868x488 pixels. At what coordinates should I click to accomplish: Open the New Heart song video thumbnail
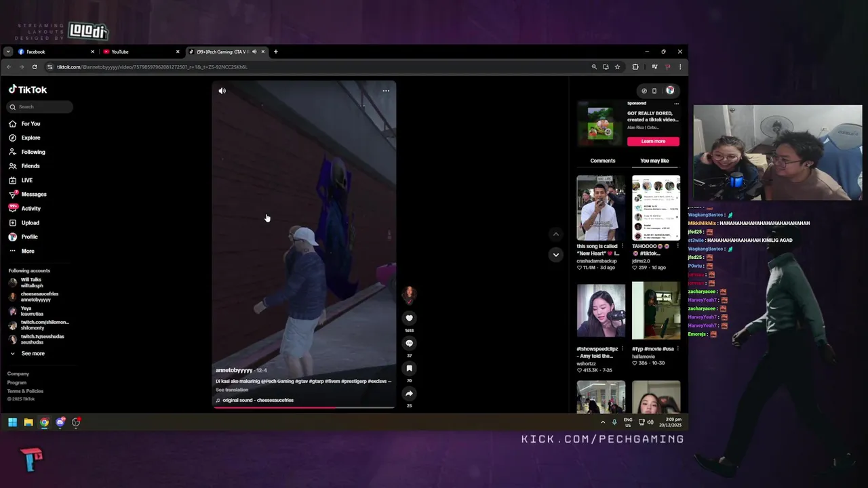coord(601,208)
